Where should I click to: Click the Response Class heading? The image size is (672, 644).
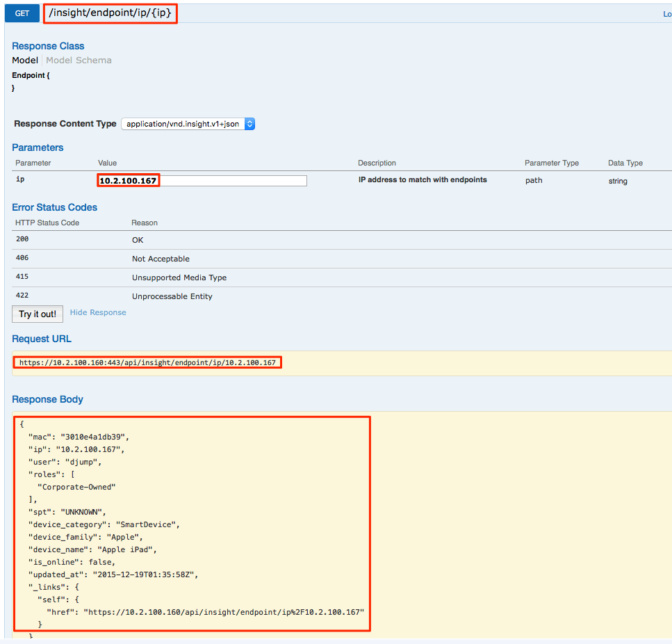click(x=48, y=46)
